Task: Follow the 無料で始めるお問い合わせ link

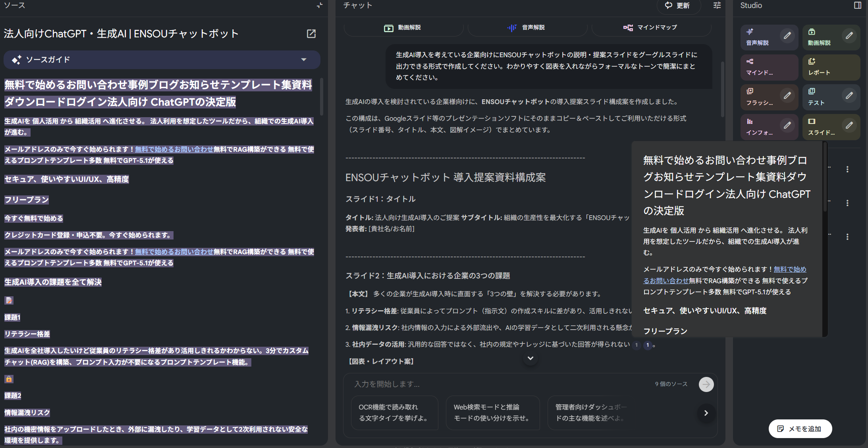Action: click(x=173, y=149)
